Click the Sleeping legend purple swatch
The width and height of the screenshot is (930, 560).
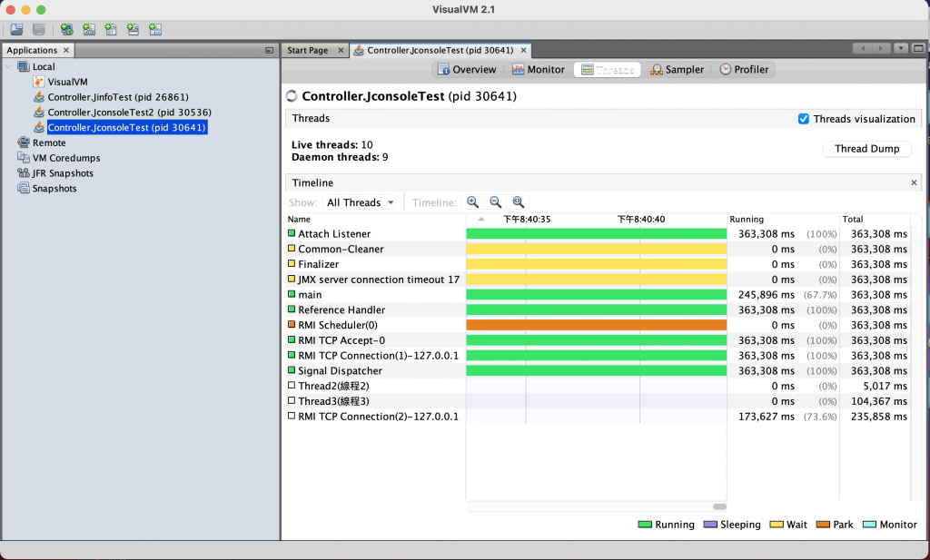point(710,525)
